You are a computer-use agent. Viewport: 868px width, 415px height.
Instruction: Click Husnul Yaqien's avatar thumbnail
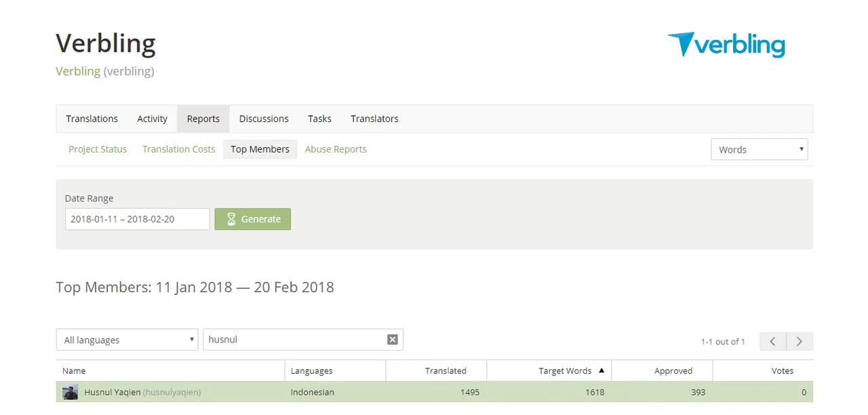[70, 392]
